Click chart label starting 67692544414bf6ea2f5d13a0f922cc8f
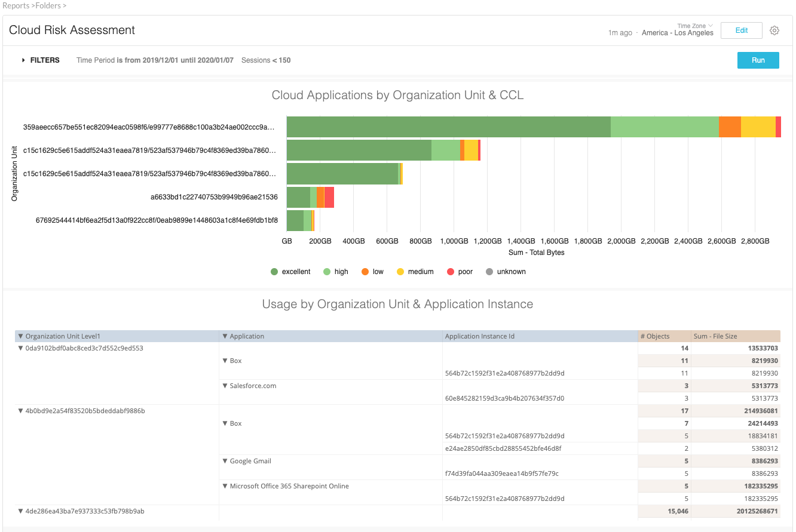The height and width of the screenshot is (532, 796). (157, 220)
